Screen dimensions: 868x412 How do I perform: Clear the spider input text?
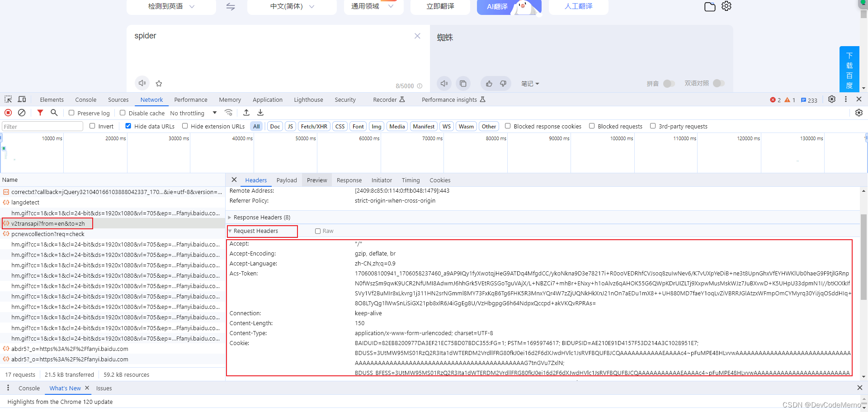click(417, 36)
